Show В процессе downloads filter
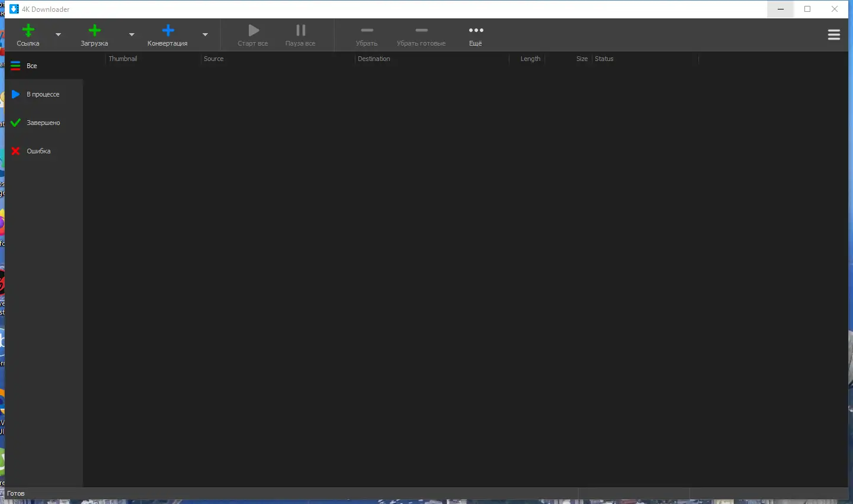Screen dimensions: 853x504 point(44,94)
